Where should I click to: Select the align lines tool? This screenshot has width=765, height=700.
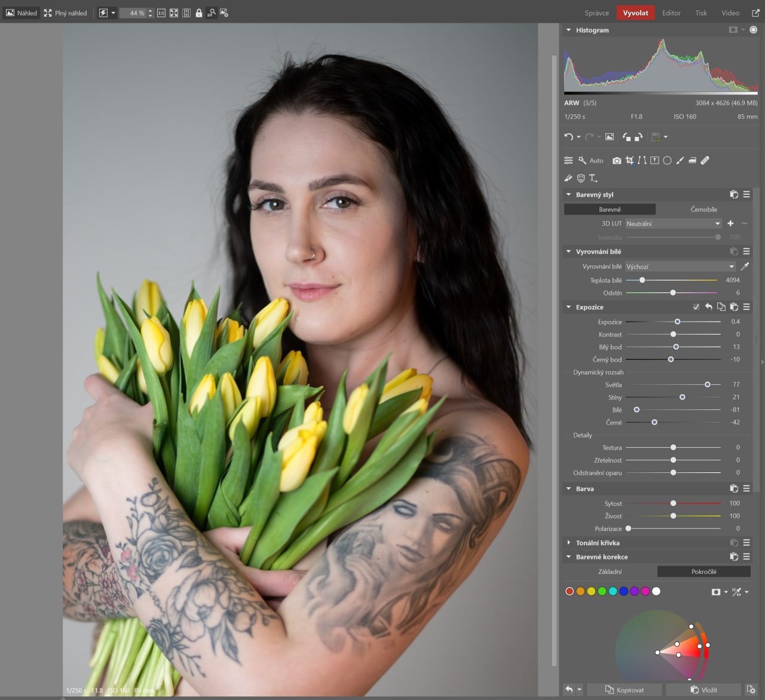[x=642, y=160]
